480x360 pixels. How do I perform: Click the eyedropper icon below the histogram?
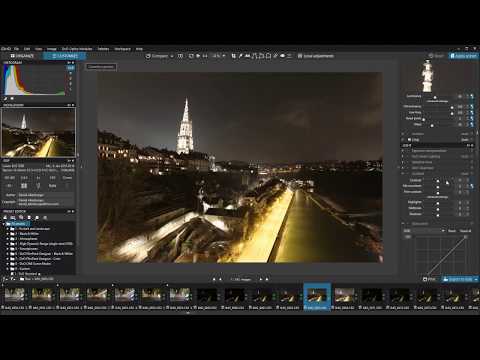6,99
